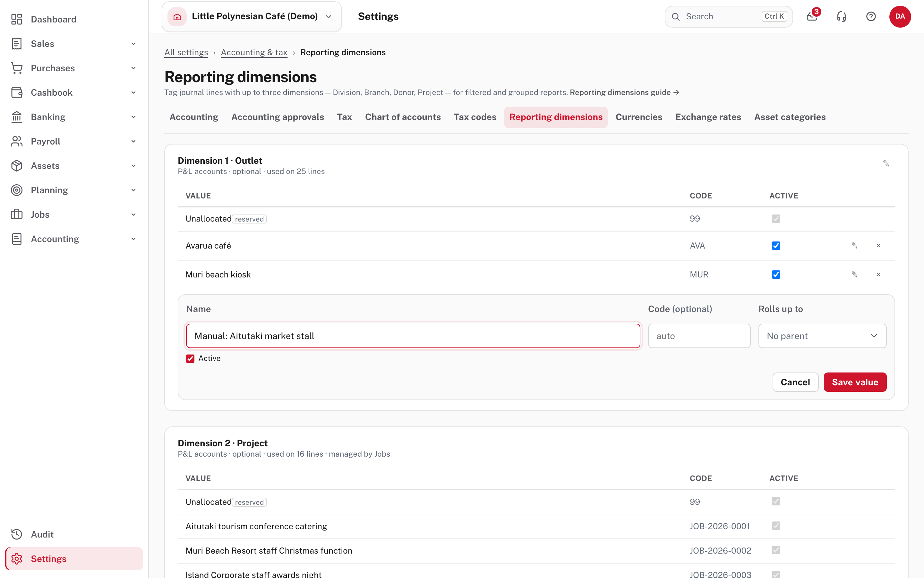The width and height of the screenshot is (924, 578).
Task: Click the Assets box icon
Action: point(16,165)
